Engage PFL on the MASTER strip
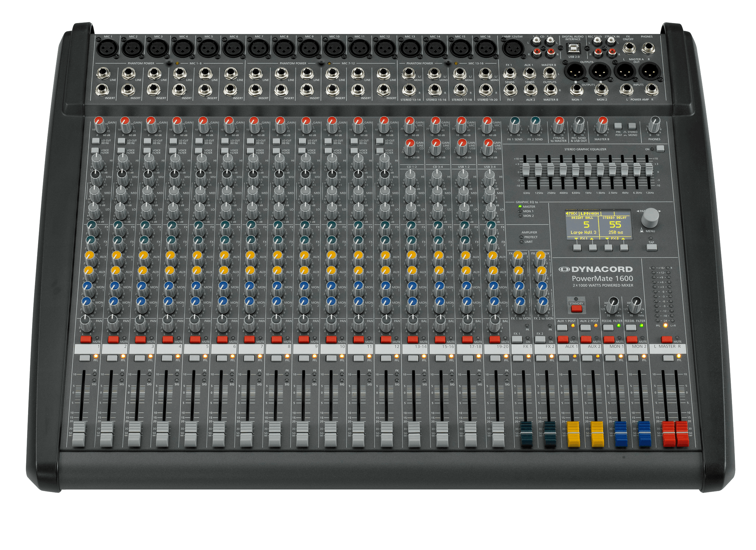 (668, 359)
